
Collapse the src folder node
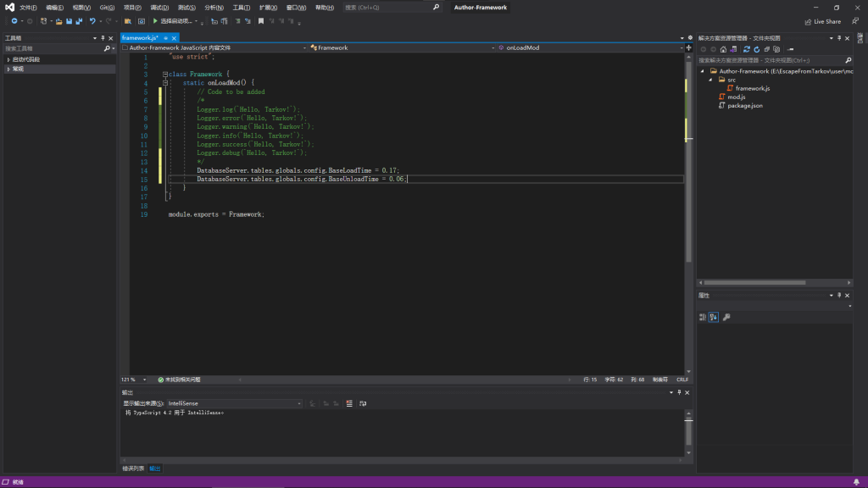[x=711, y=80]
